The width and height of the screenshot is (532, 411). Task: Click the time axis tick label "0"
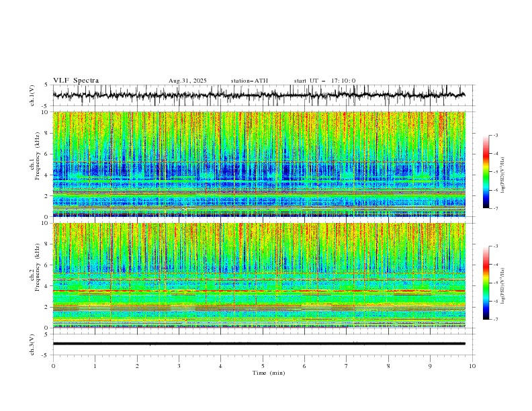[x=53, y=366]
